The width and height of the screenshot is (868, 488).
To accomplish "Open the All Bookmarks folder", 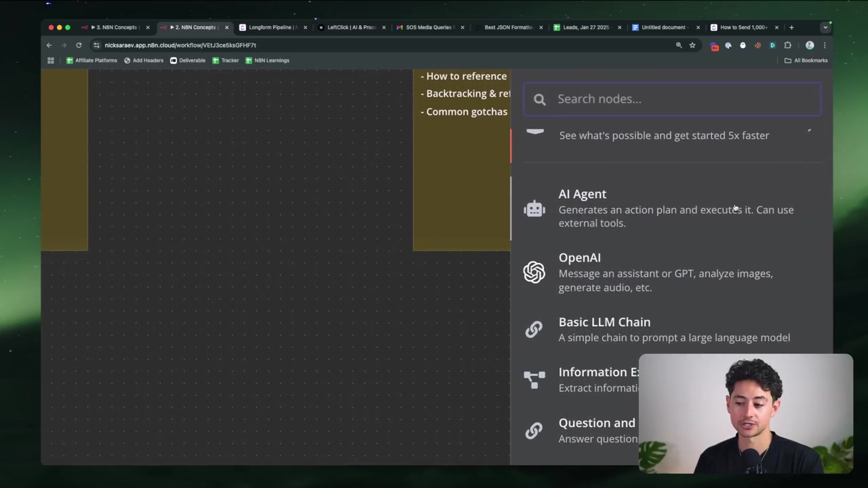I will tap(806, 60).
